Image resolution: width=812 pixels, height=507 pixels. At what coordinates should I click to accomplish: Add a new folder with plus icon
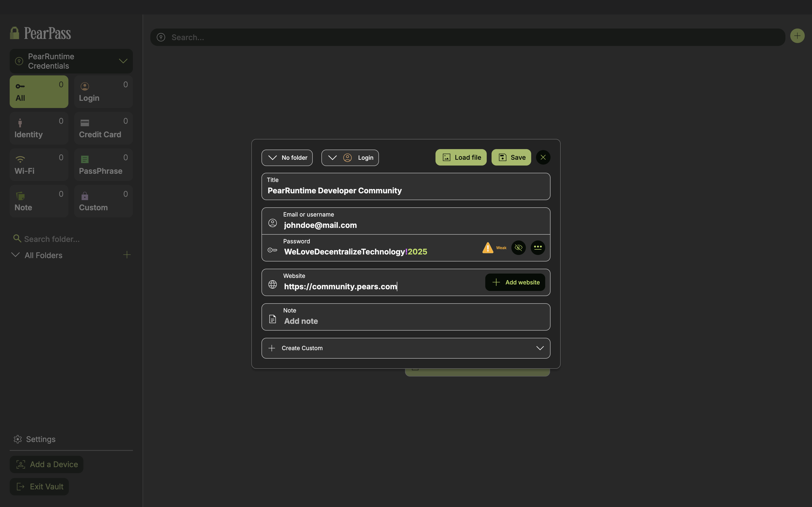[127, 255]
